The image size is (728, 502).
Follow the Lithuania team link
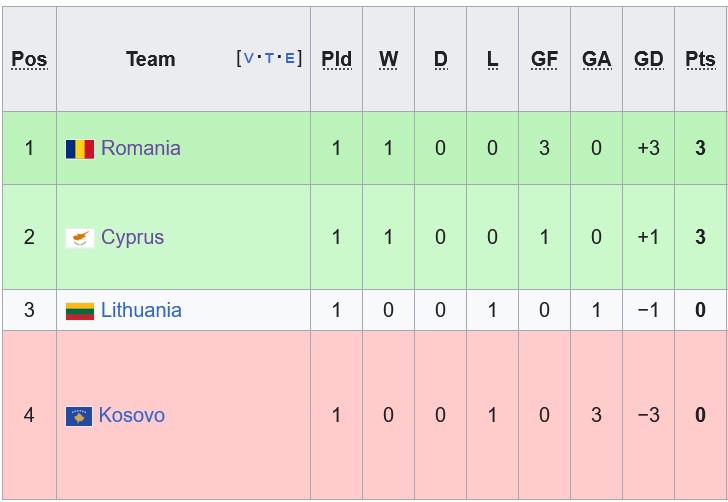tap(141, 310)
